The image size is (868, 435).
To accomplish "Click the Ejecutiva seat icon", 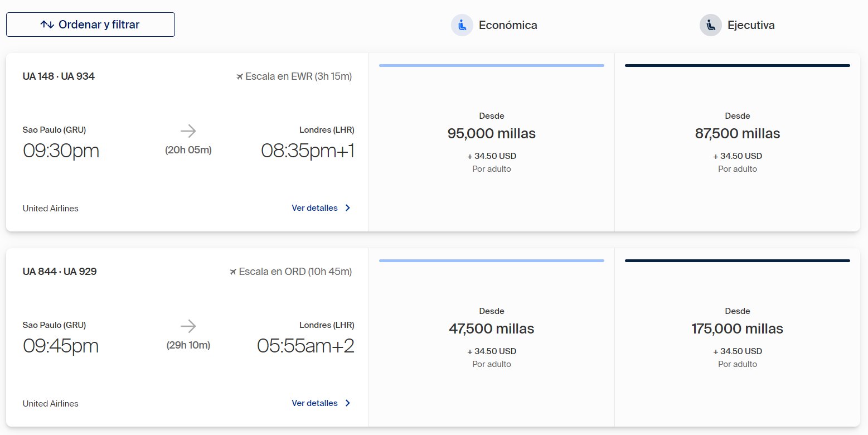I will 711,25.
